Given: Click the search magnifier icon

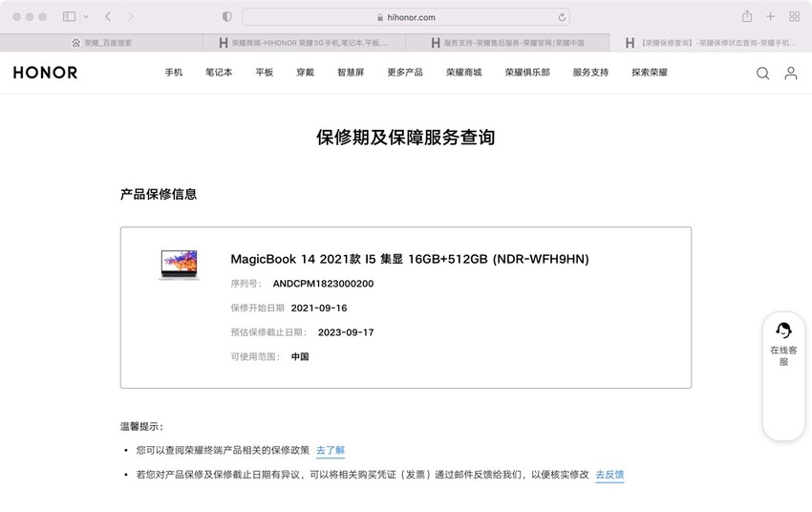Looking at the screenshot, I should click(x=763, y=73).
